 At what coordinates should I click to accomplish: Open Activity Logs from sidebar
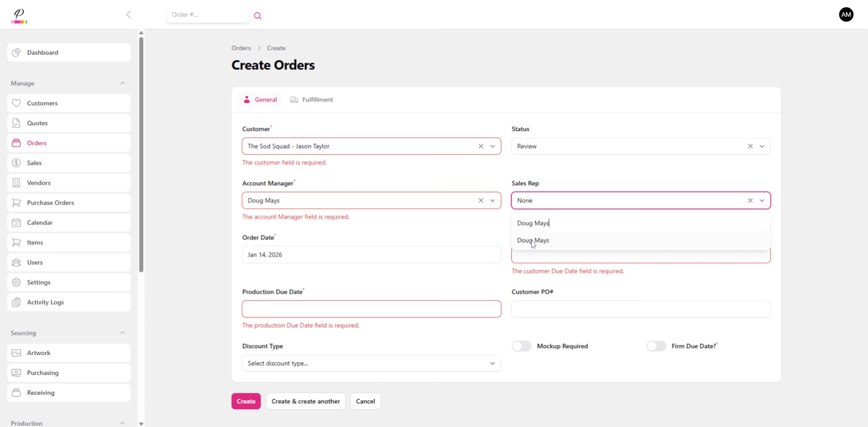point(69,302)
